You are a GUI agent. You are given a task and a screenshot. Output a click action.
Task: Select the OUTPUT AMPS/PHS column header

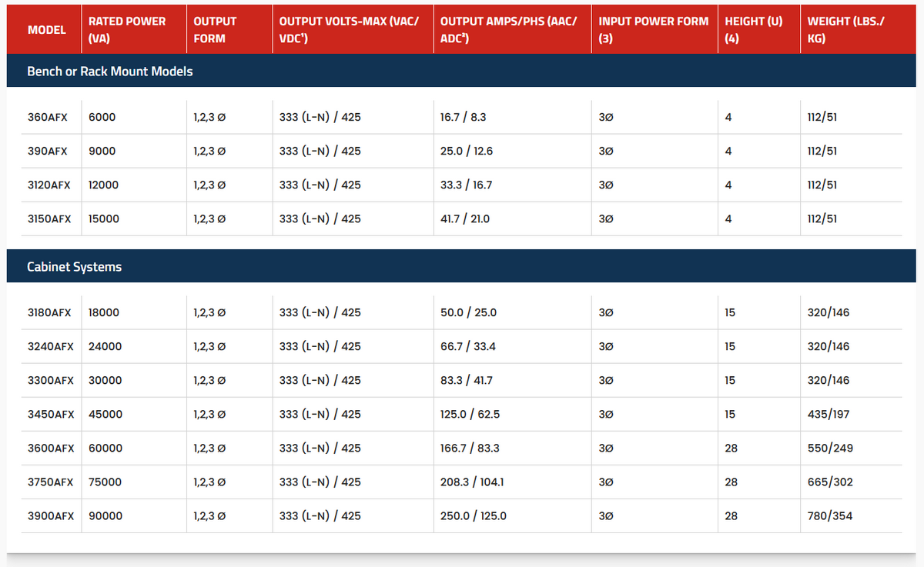[508, 30]
